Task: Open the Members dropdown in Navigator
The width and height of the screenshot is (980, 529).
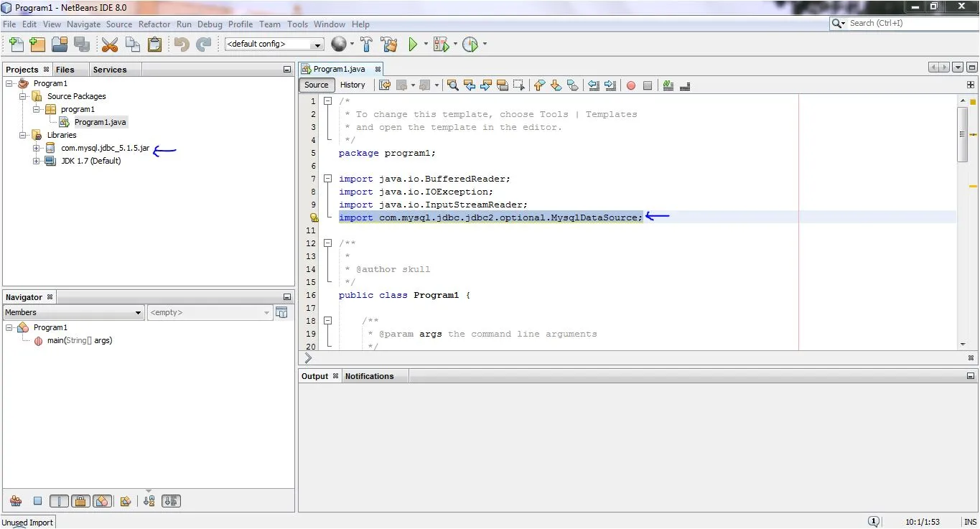Action: pos(73,313)
